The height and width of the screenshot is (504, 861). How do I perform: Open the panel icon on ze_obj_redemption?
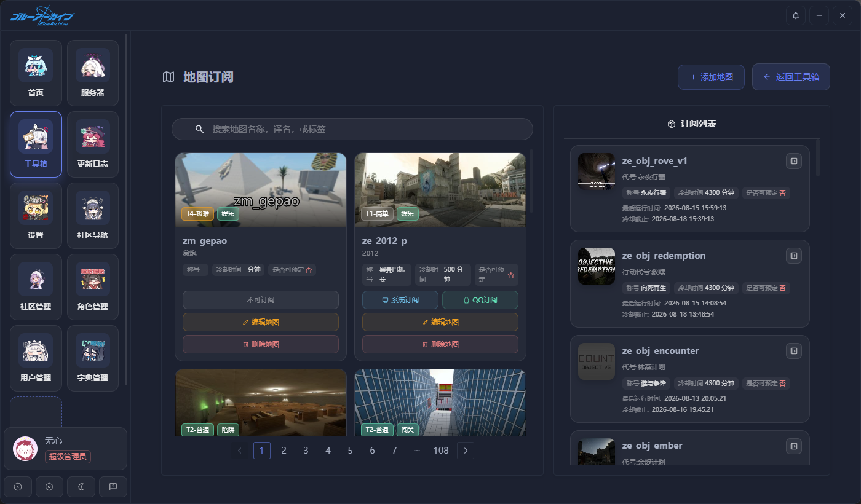click(x=794, y=256)
